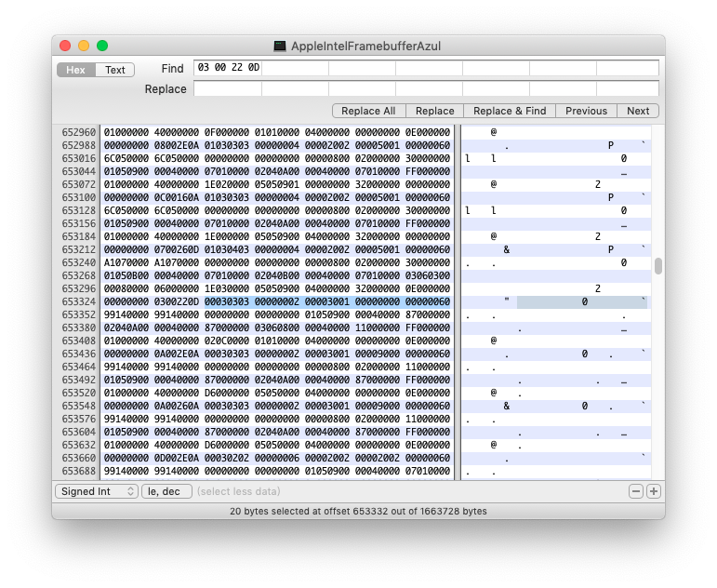Click the hex row at offset 653324
The width and height of the screenshot is (717, 588).
tap(276, 301)
